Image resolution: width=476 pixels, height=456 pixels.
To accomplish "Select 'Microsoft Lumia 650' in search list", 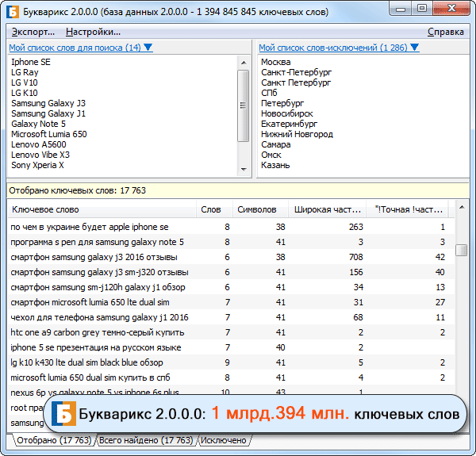I will 49,134.
